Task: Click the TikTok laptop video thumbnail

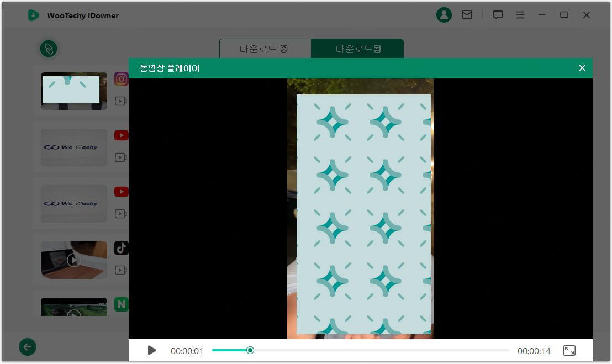Action: pyautogui.click(x=73, y=260)
